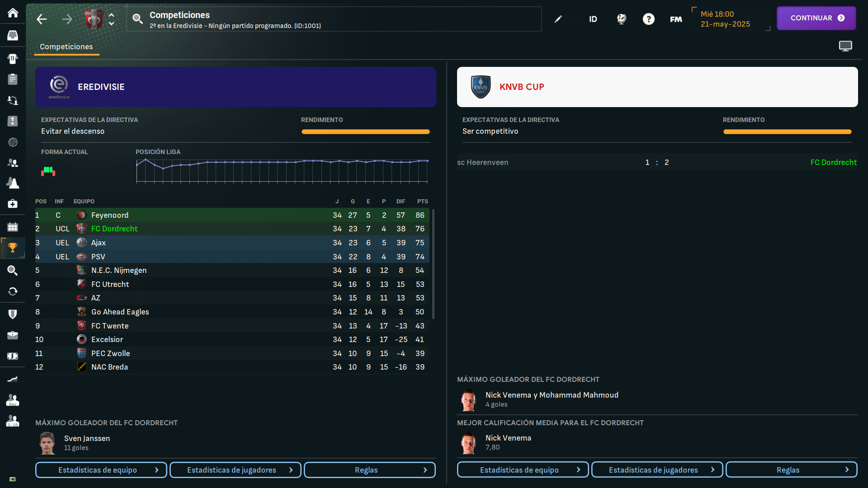Click the FC Dordrecht club badge in header
The width and height of the screenshot is (868, 488).
(94, 19)
